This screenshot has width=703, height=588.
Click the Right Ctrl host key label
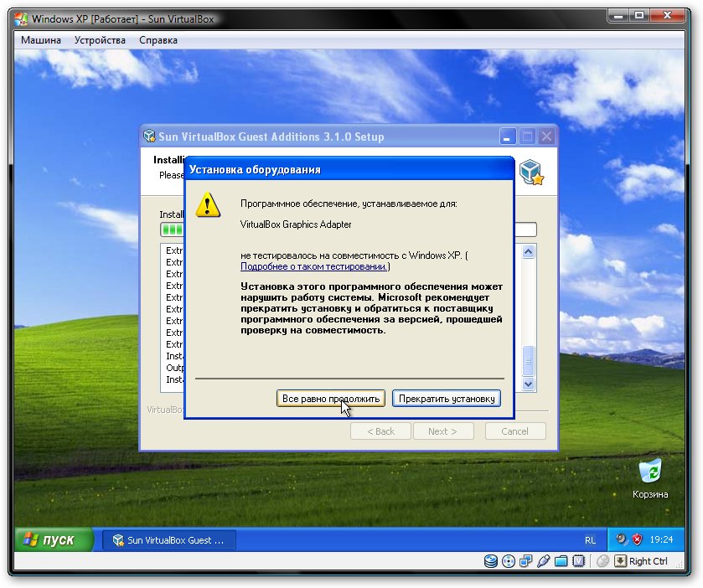(649, 561)
